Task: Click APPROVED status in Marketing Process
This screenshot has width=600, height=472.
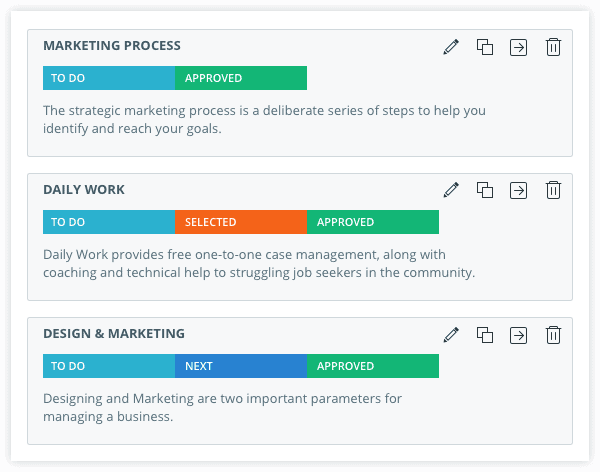Action: click(241, 78)
